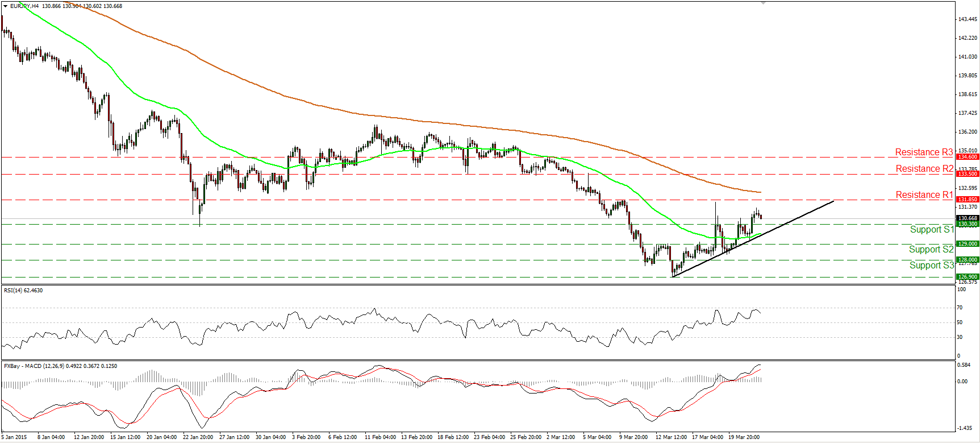Screen dimensions: 980x443
Task: Select the Resistance R1 label
Action: tap(924, 194)
